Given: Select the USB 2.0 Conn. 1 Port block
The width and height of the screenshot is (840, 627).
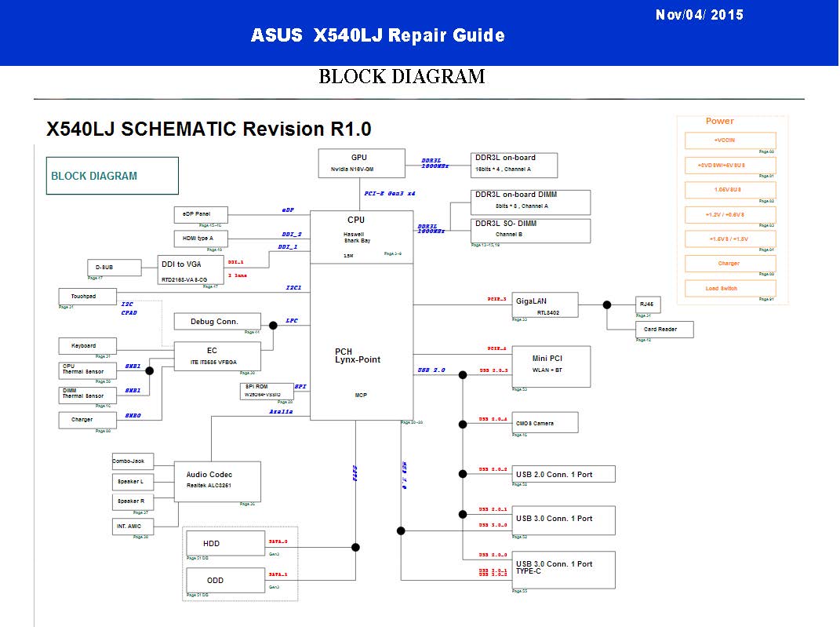Looking at the screenshot, I should click(564, 474).
